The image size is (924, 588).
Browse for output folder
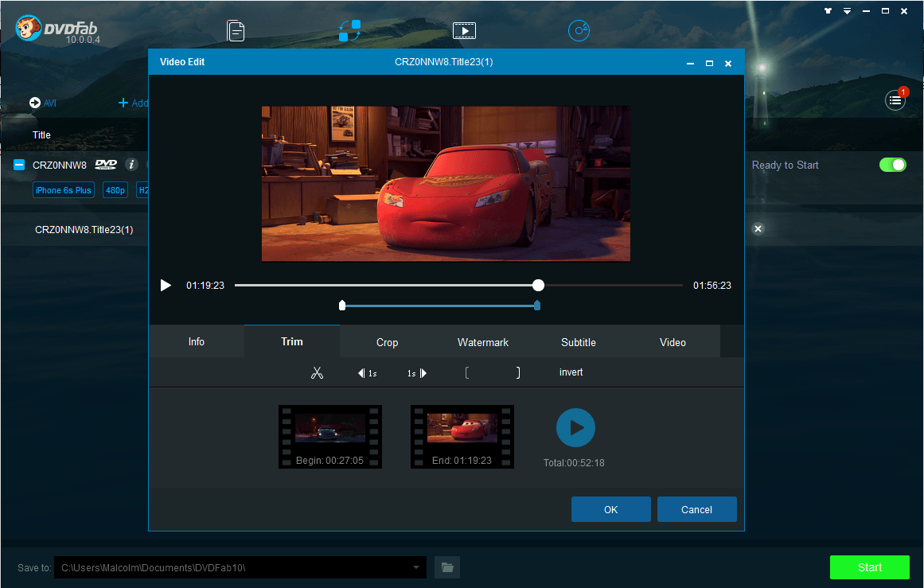pyautogui.click(x=447, y=567)
